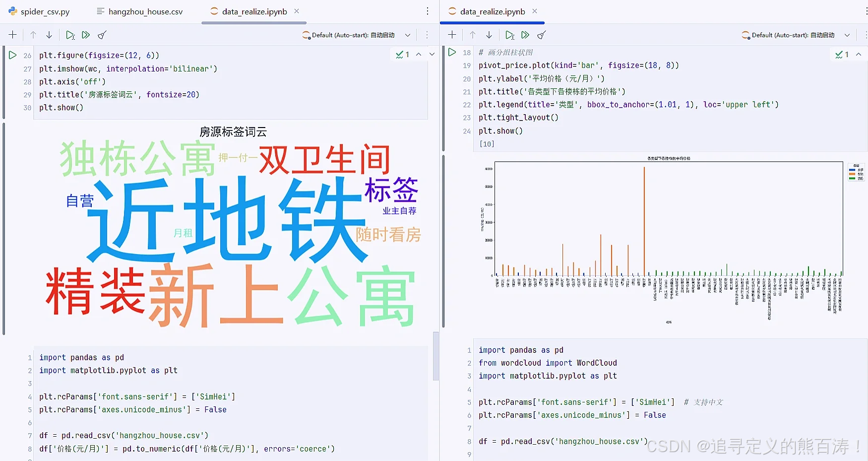The image size is (868, 461).
Task: Switch to the hangzhou_house.csv tab
Action: pyautogui.click(x=140, y=11)
